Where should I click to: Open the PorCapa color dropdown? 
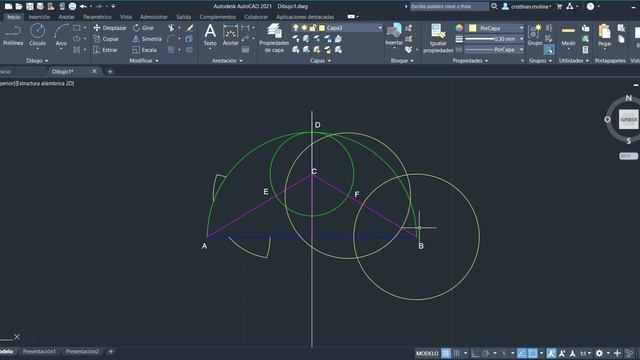pyautogui.click(x=521, y=28)
